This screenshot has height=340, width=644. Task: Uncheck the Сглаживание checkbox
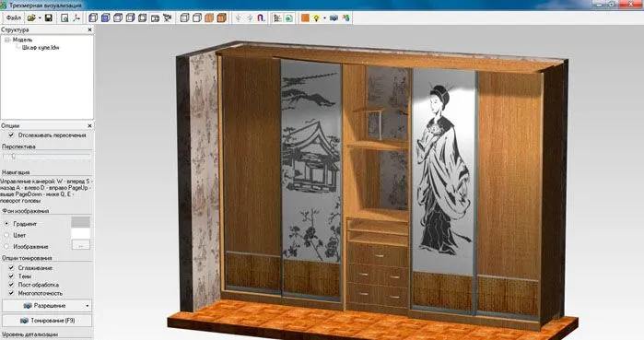11,268
